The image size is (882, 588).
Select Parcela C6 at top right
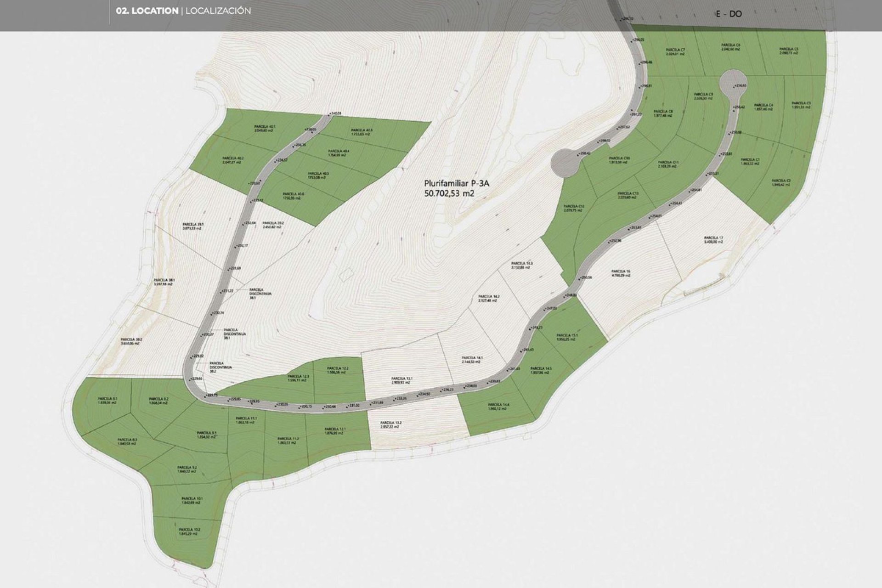tap(730, 45)
